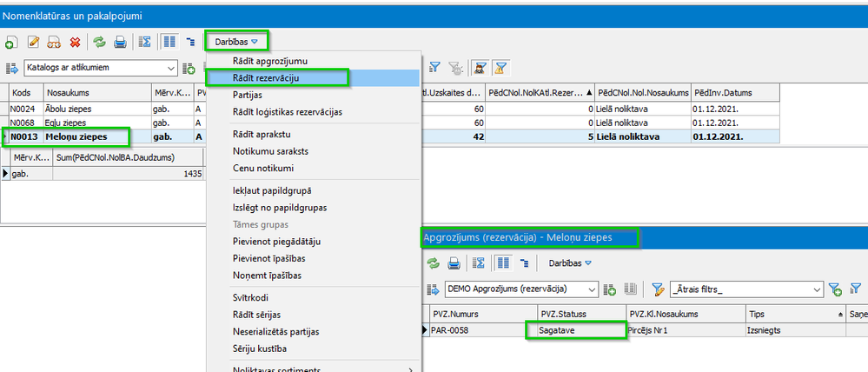This screenshot has width=868, height=372.
Task: Click the Kods column header
Action: 26,92
